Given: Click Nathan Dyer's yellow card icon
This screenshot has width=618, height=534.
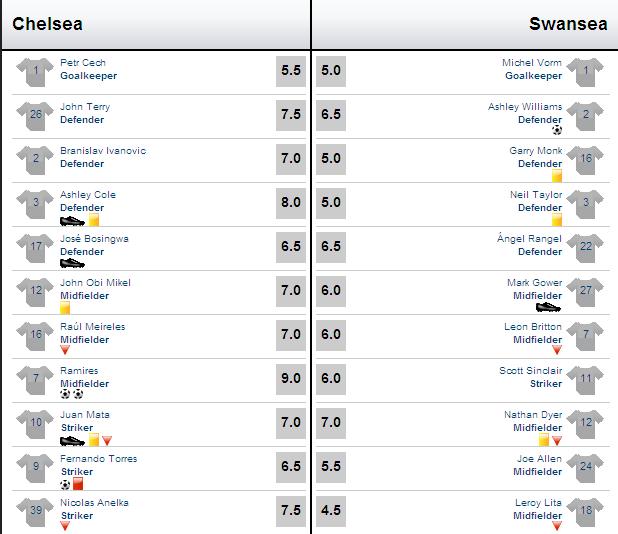Looking at the screenshot, I should click(544, 440).
